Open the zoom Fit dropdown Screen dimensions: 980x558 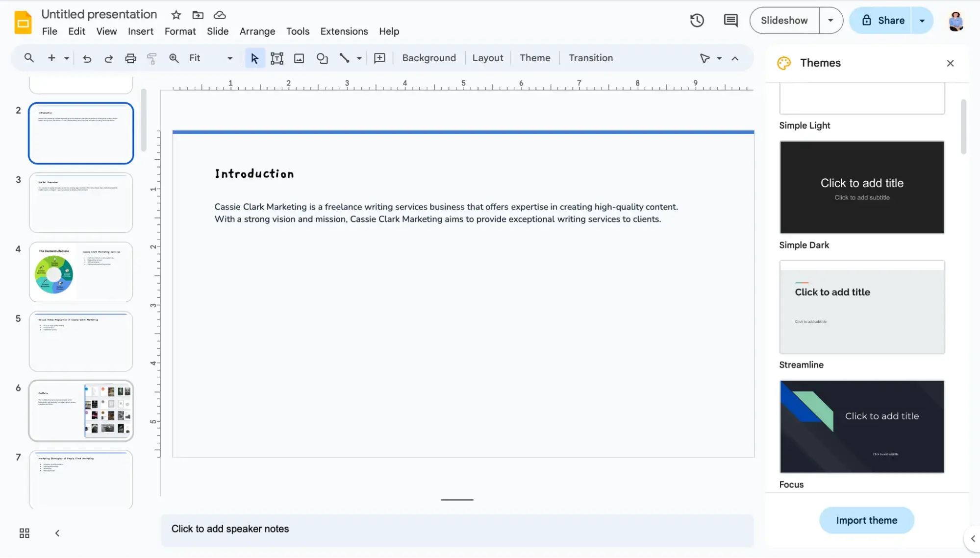tap(229, 58)
